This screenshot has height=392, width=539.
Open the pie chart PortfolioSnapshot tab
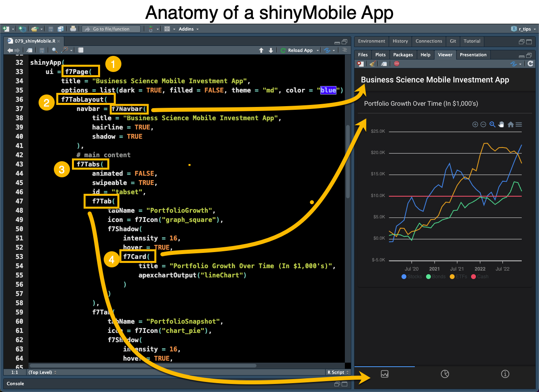click(445, 374)
